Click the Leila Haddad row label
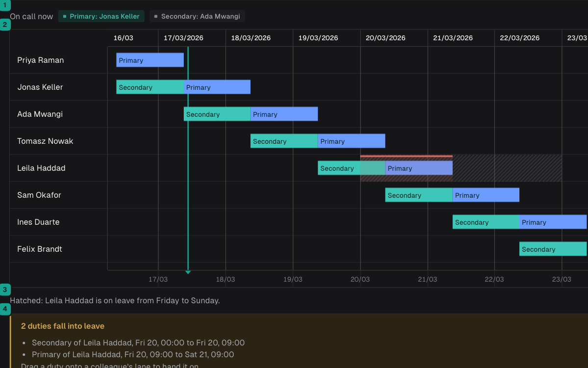 41,168
